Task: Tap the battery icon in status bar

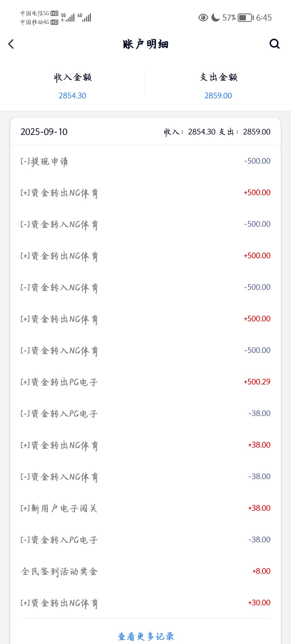Action: pos(245,18)
